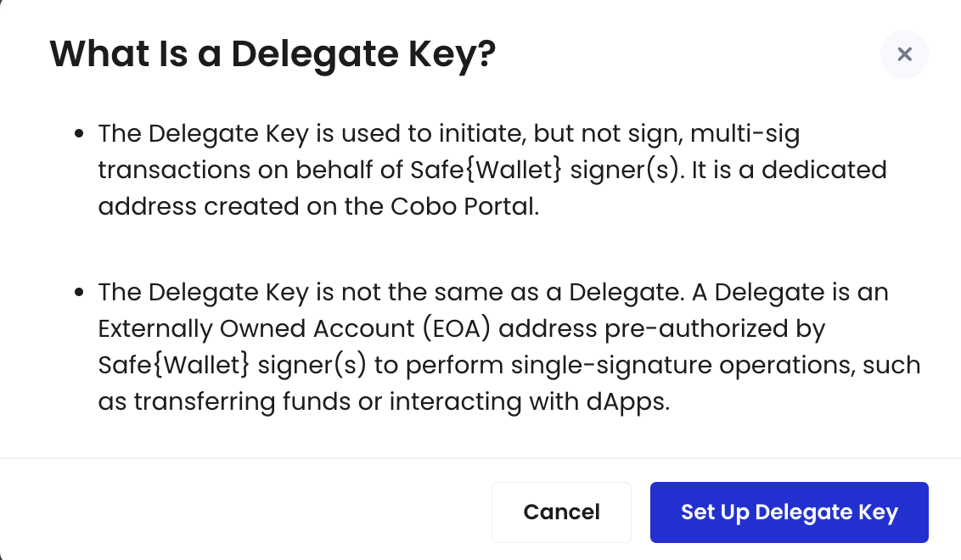Click the 'multi-sig' word in first bullet

[x=745, y=133]
